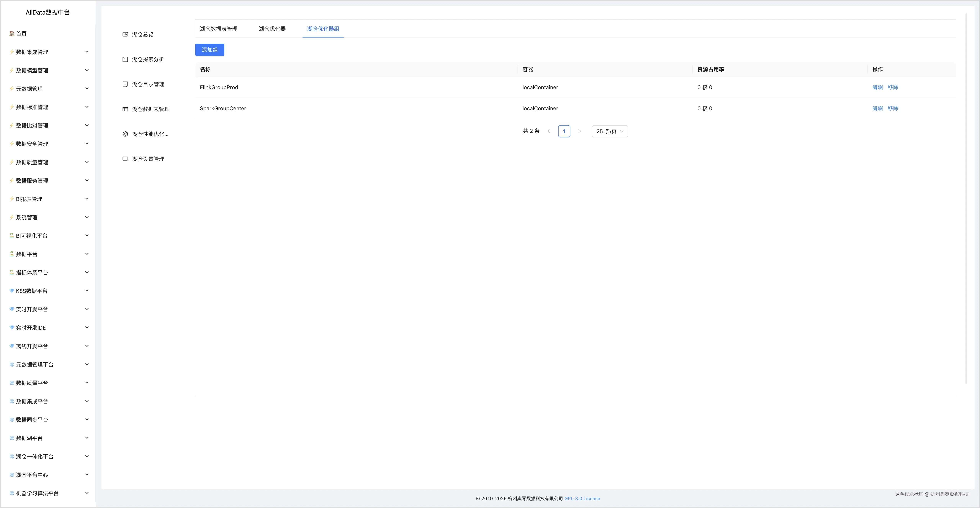The width and height of the screenshot is (980, 508).
Task: Edit the FlinkGroupProd group via 编辑
Action: click(877, 87)
